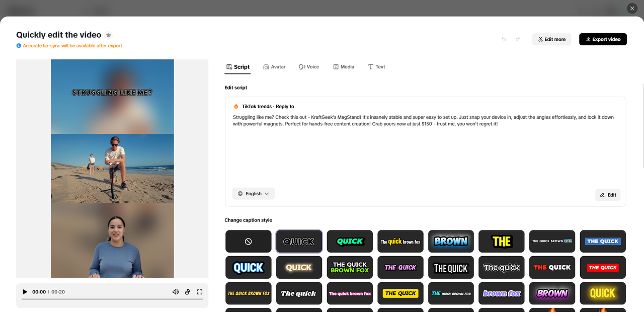Mute the video with the speaker icon
Viewport: 644px width, 316px height.
[175, 292]
